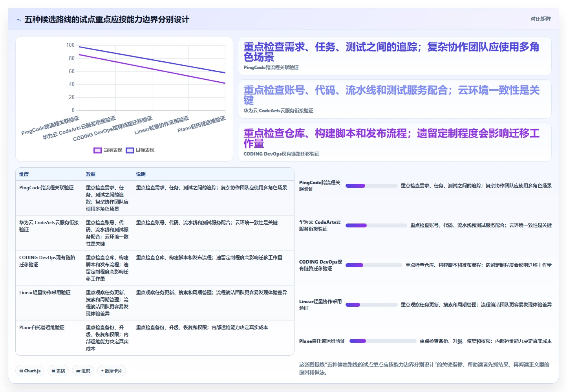Click the chart summary paragraph 这张图提炼
Screen dimensions: 567x392
[424, 368]
